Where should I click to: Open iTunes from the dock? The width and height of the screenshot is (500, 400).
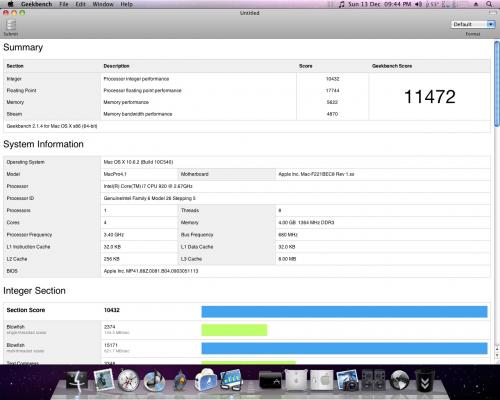pos(155,381)
